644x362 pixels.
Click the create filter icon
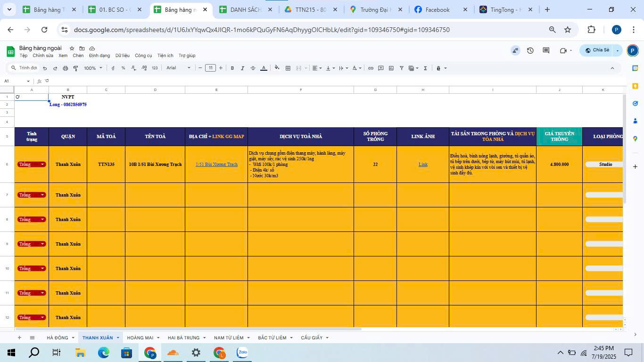[401, 68]
